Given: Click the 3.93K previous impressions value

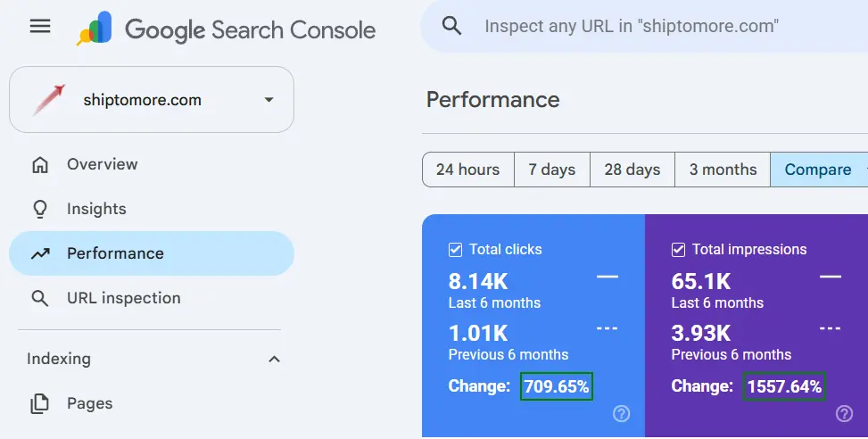Looking at the screenshot, I should (701, 333).
